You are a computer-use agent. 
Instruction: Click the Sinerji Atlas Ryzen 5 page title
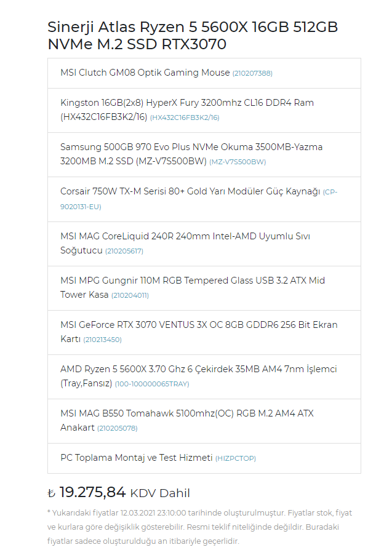pos(193,36)
